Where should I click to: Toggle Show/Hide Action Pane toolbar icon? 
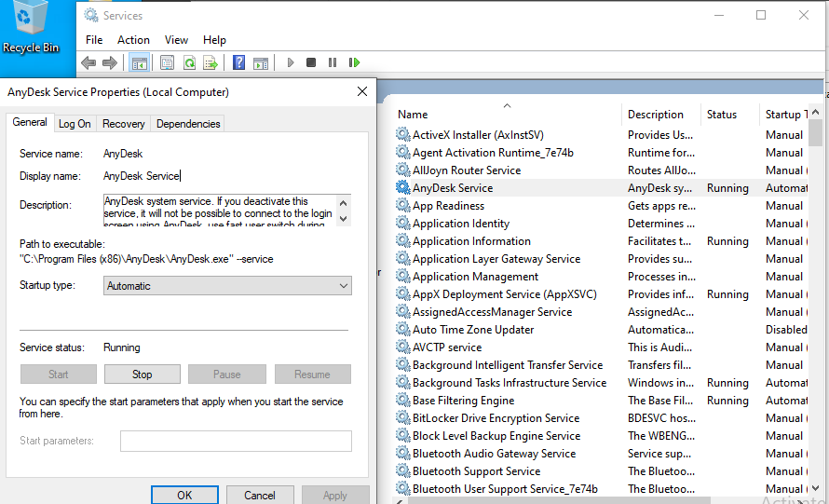click(261, 63)
